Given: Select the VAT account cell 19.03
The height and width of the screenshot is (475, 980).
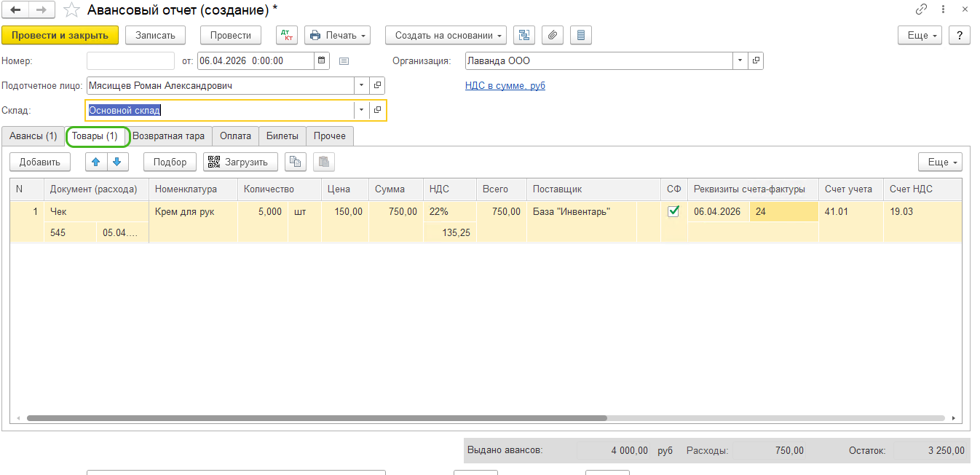Looking at the screenshot, I should pyautogui.click(x=922, y=212).
